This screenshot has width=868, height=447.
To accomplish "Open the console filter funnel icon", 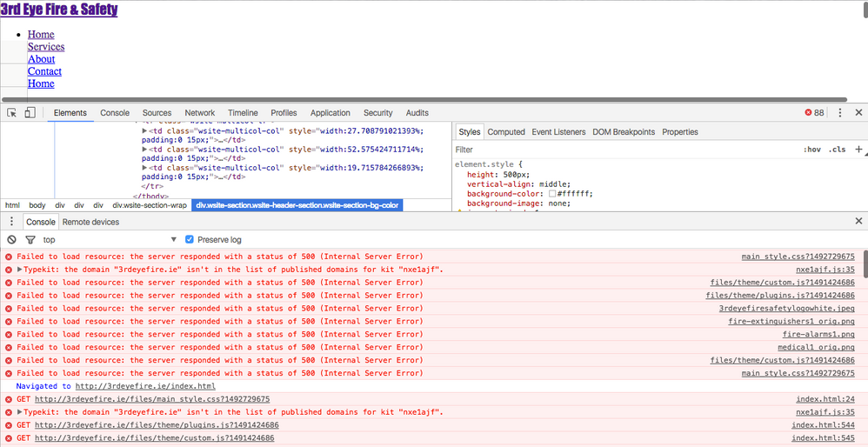I will click(x=30, y=239).
